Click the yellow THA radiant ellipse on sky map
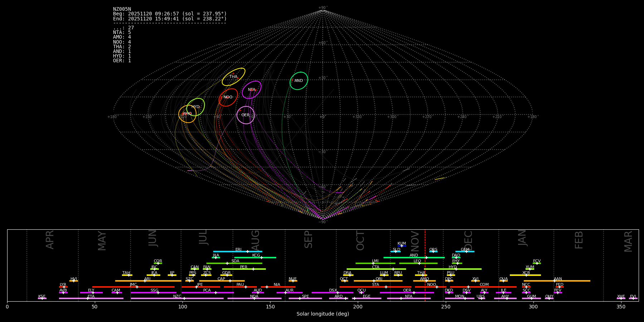The image size is (644, 322). tap(234, 77)
